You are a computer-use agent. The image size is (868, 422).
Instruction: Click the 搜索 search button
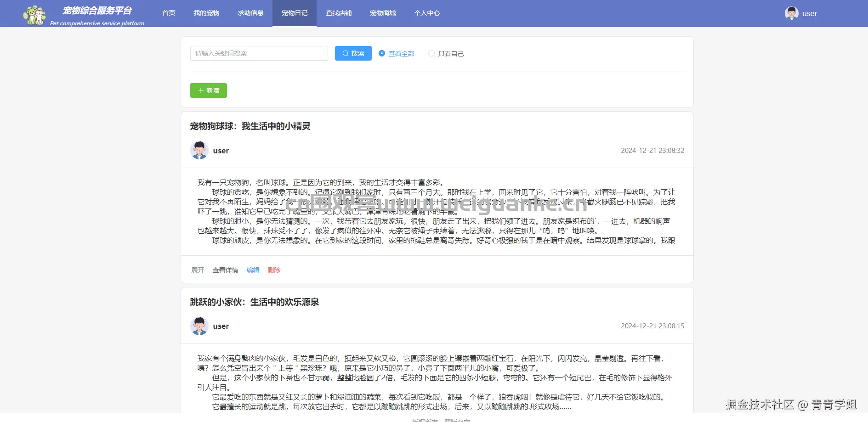353,53
